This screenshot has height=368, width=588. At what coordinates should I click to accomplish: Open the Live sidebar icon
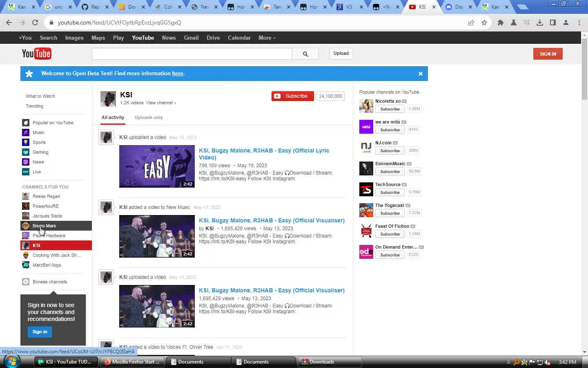[26, 172]
